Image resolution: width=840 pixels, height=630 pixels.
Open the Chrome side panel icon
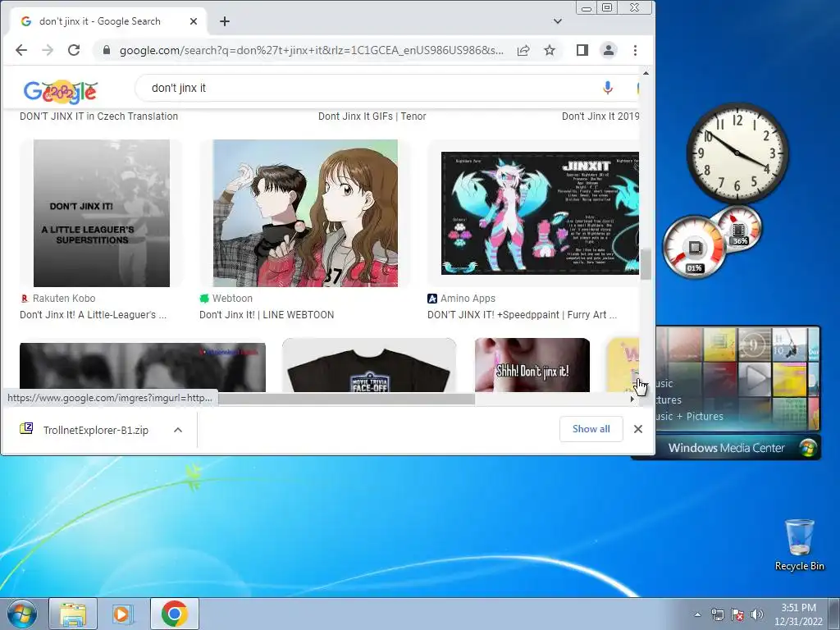[x=582, y=50]
